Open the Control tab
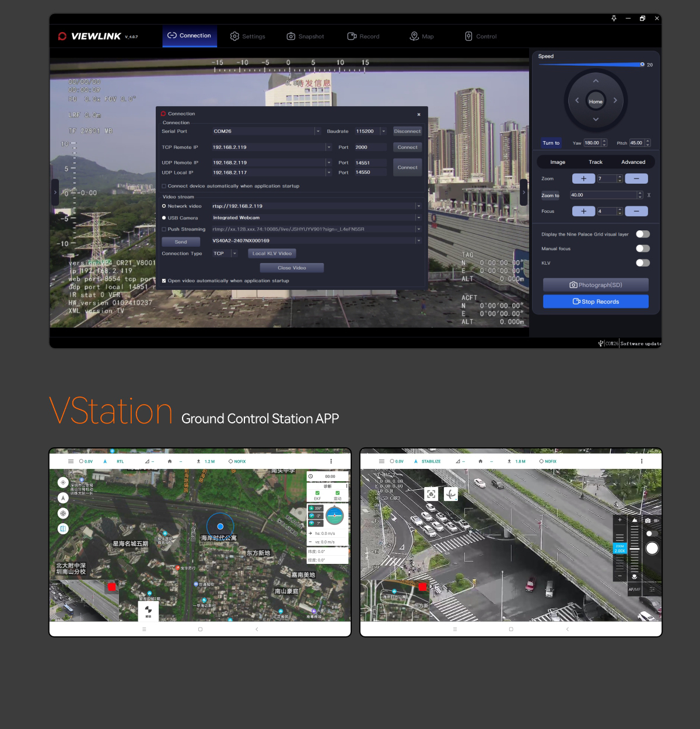 (x=481, y=36)
